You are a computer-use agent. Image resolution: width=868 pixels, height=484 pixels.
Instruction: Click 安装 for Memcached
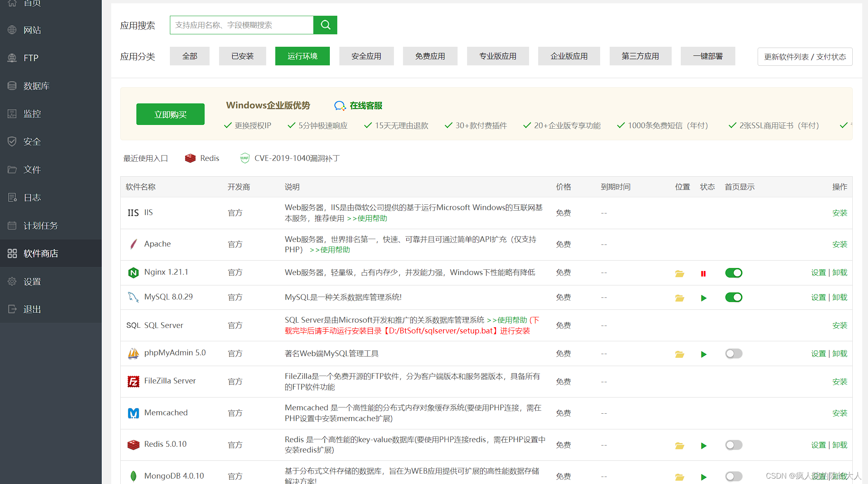click(840, 413)
